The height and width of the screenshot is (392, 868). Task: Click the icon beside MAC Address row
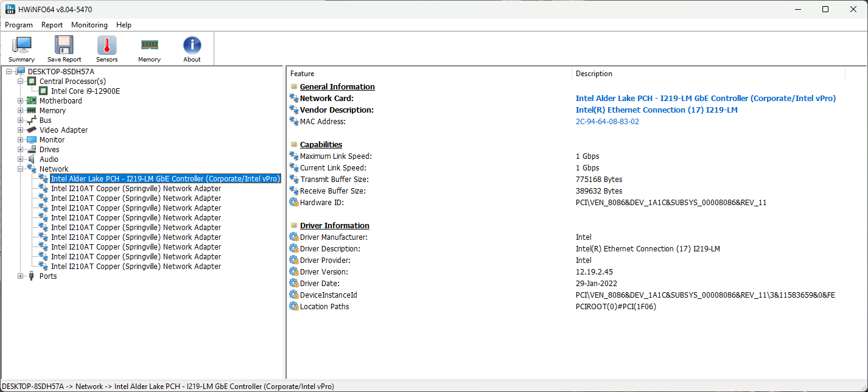294,122
